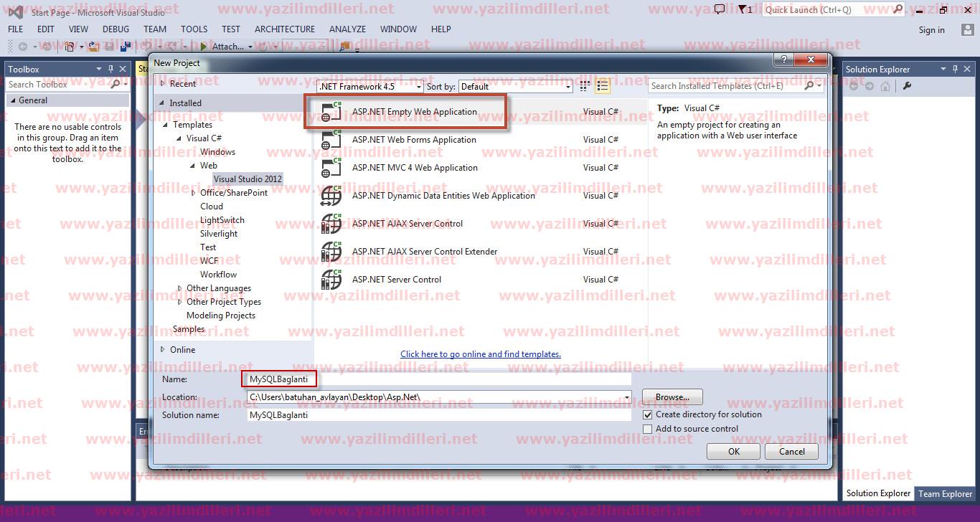Click the Visual Studio logo icon
This screenshot has height=522, width=980.
pos(16,11)
